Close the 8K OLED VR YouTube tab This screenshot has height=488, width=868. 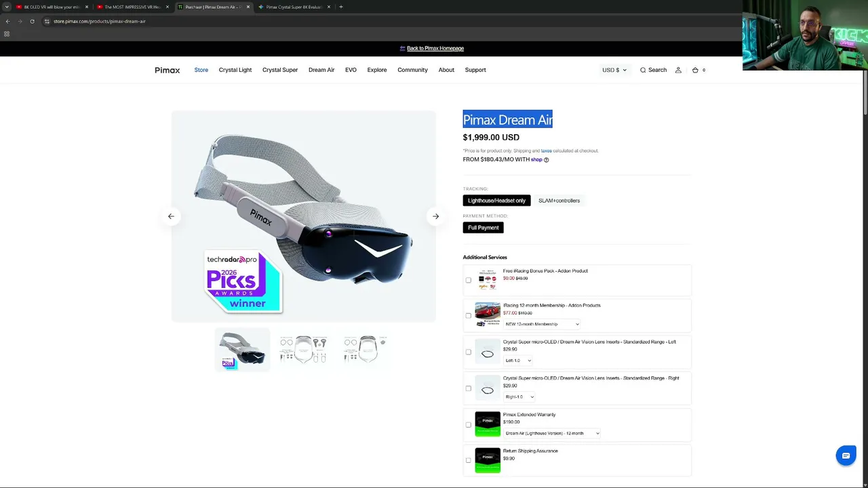(87, 7)
